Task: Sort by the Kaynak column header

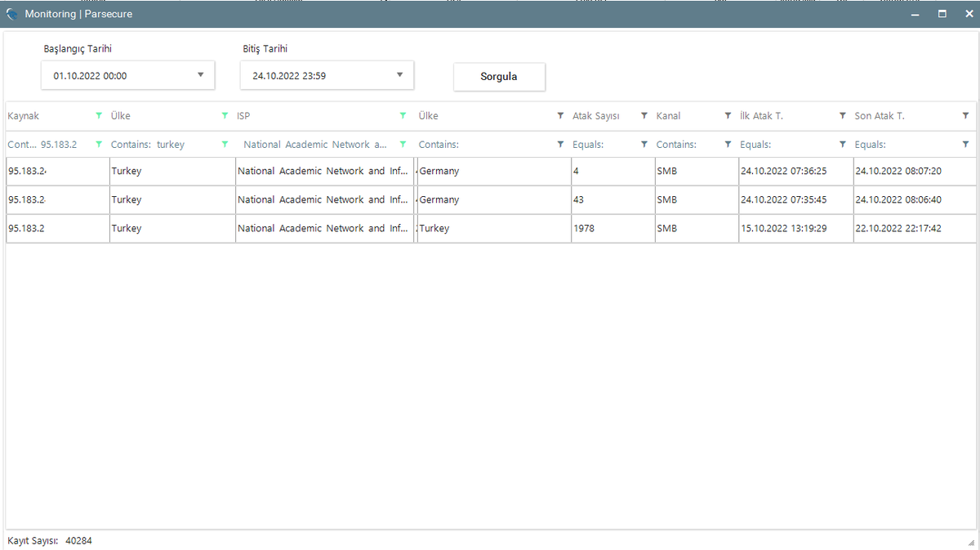Action: click(24, 116)
